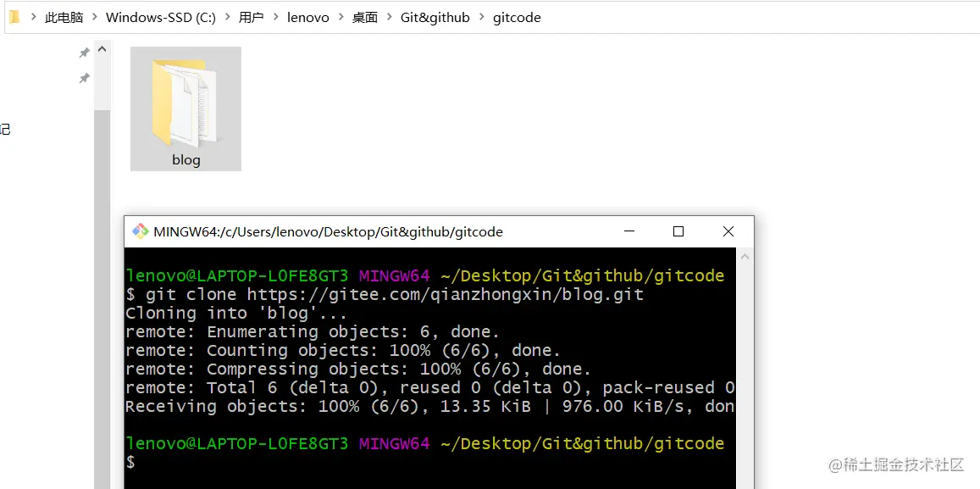Click the first lenovo@LAPTOP-L0FE8GT3 prompt line
This screenshot has height=489, width=980.
tap(425, 275)
